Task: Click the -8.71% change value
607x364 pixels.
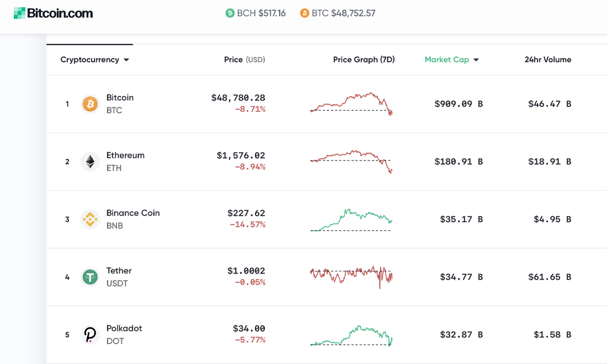Action: pyautogui.click(x=250, y=109)
